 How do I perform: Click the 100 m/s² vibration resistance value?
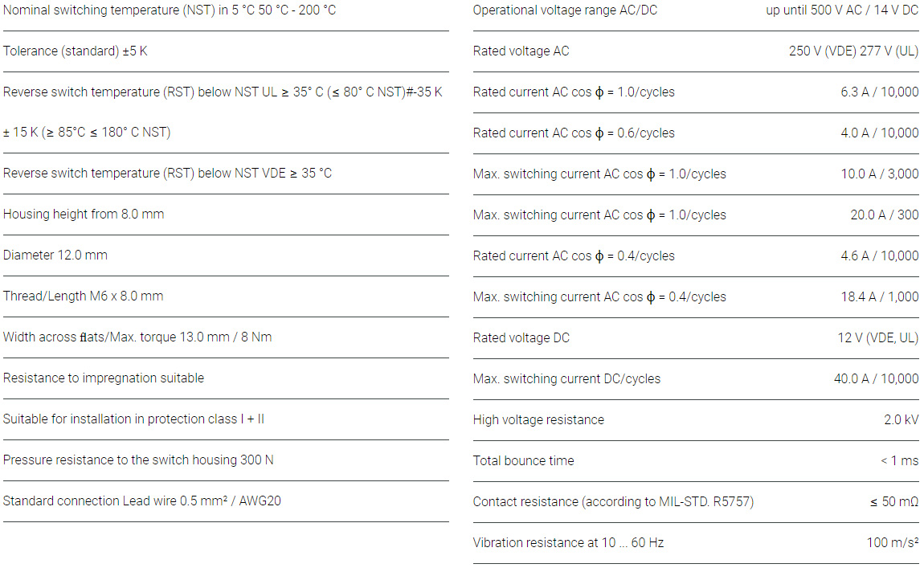pos(893,543)
